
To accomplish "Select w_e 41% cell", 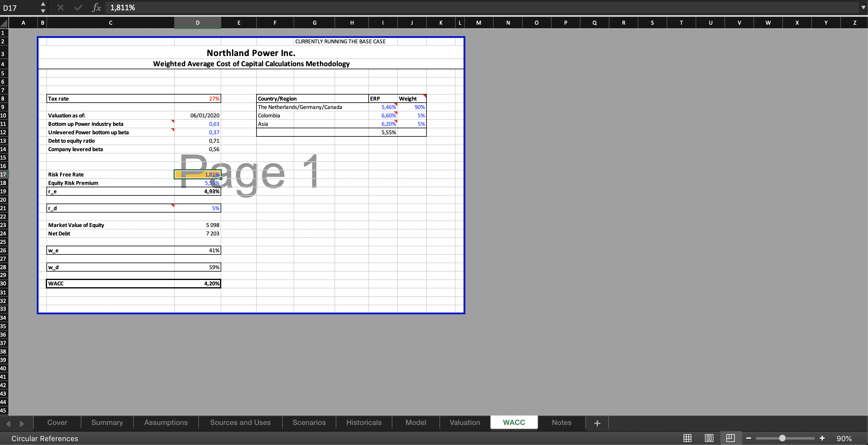I will pyautogui.click(x=197, y=250).
